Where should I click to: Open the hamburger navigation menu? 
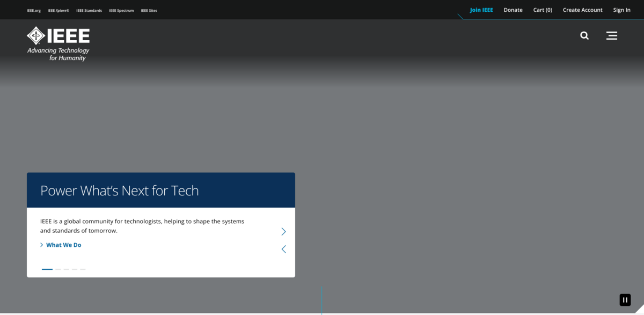click(611, 36)
